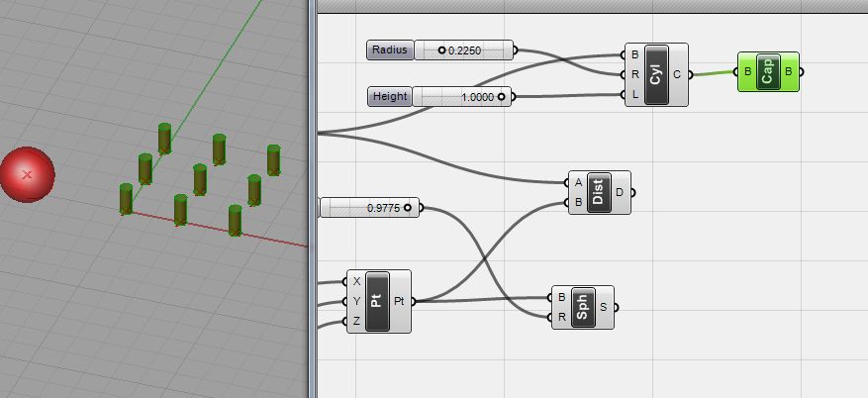The image size is (868, 398).
Task: Select the Pt point component
Action: point(379,302)
